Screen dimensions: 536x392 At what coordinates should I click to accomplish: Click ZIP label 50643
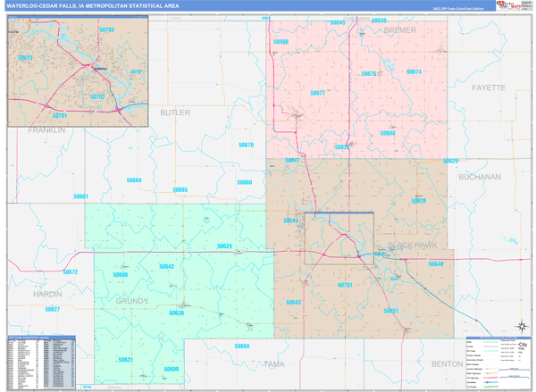(x=293, y=303)
